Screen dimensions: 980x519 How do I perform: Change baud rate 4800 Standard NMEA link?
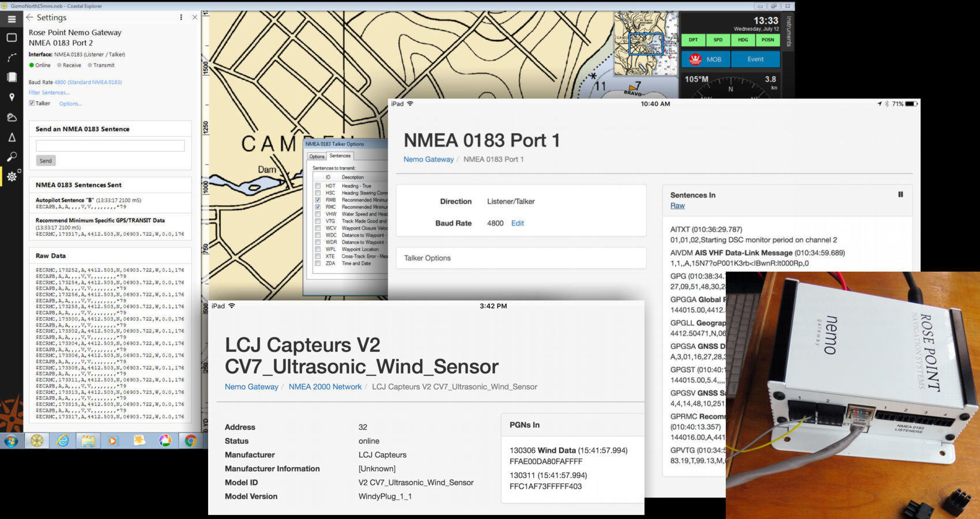[x=88, y=82]
